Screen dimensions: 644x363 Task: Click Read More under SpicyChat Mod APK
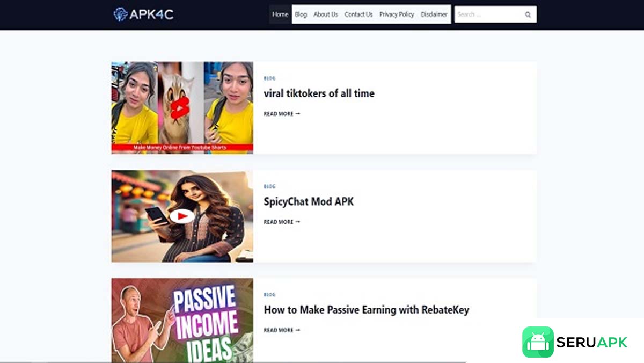pyautogui.click(x=282, y=222)
